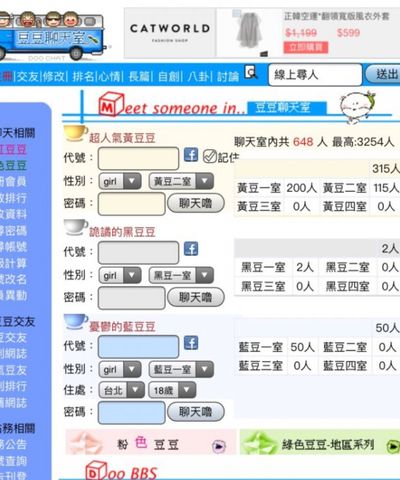This screenshot has height=480, width=400.
Task: Open the 黃豆二室 room dropdown
Action: pyautogui.click(x=181, y=181)
